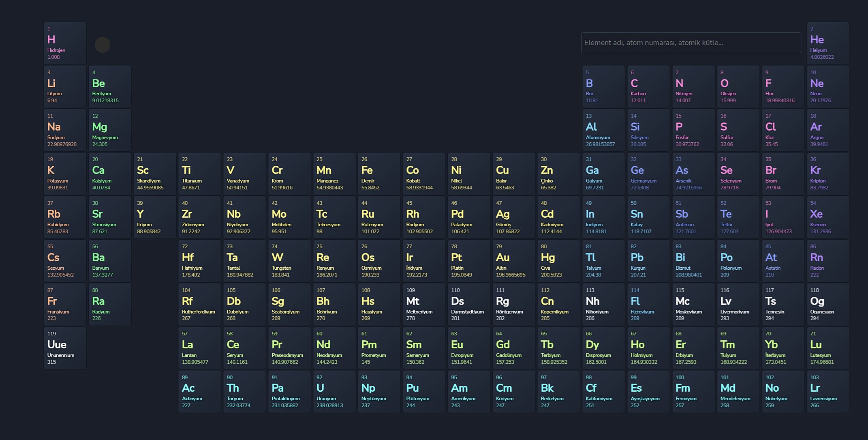Open the Uranyum (U) element tile
The width and height of the screenshot is (868, 440).
[334, 391]
